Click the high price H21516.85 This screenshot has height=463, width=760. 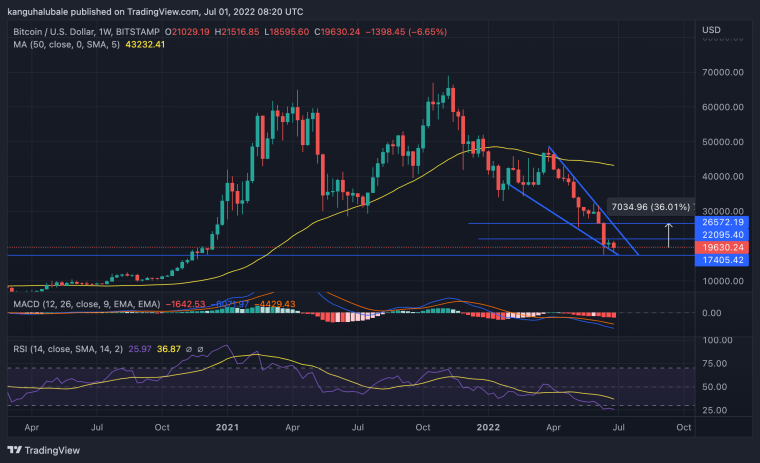[x=237, y=32]
